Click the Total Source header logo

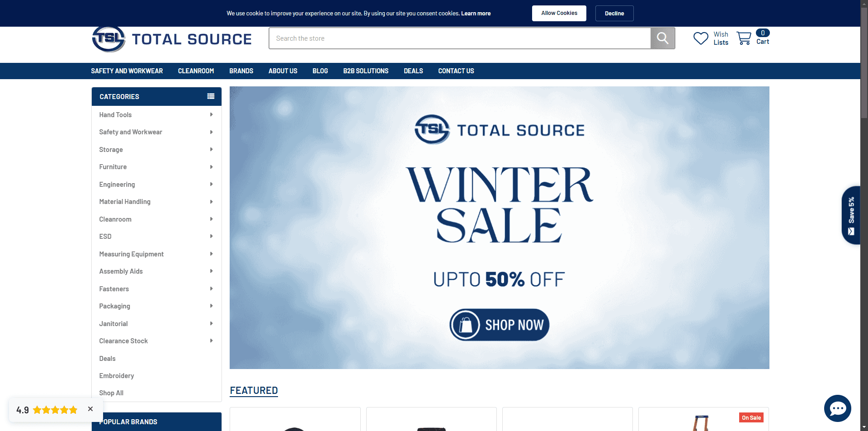[172, 39]
